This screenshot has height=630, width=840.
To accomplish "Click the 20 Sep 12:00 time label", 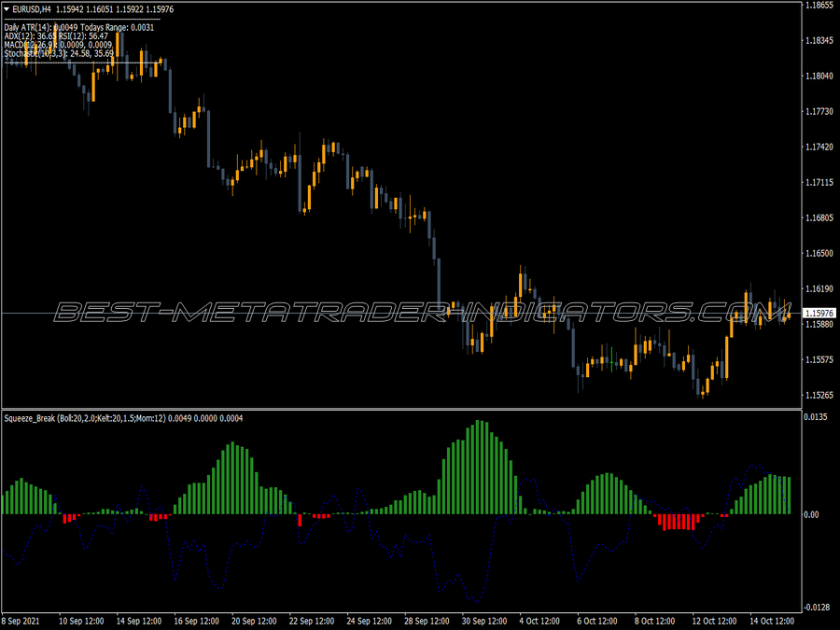I will pyautogui.click(x=254, y=621).
